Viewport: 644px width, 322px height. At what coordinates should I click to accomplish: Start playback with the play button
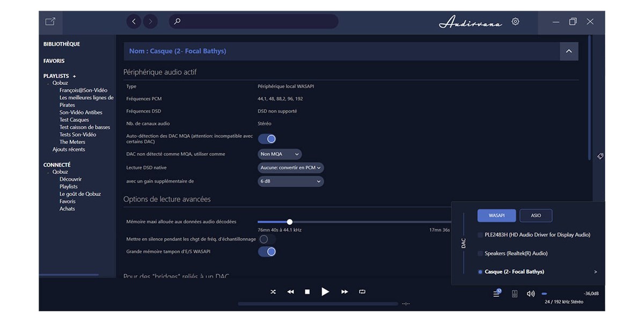tap(325, 292)
